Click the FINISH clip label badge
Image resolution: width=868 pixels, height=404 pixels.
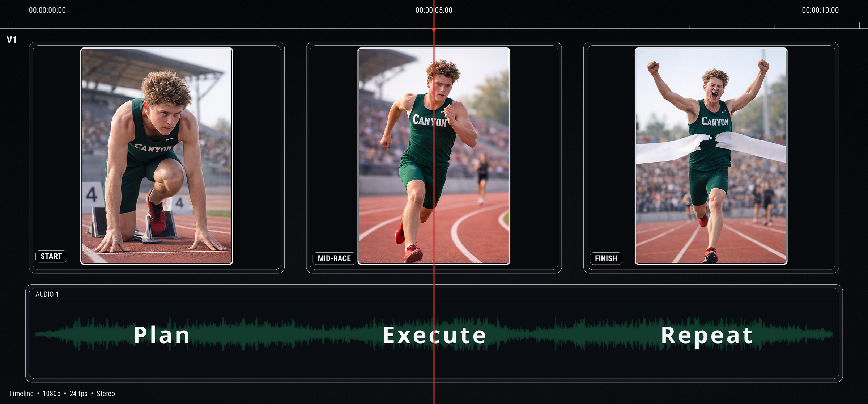click(x=606, y=258)
